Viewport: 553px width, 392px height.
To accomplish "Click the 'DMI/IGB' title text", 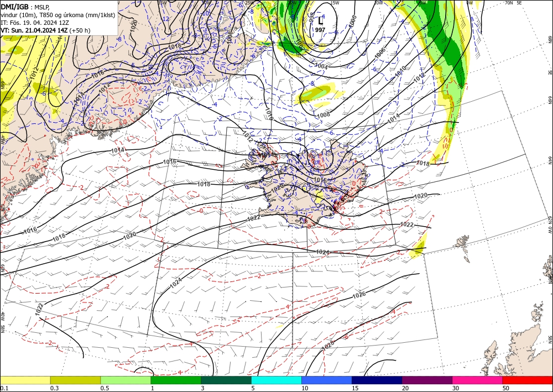I will [14, 7].
